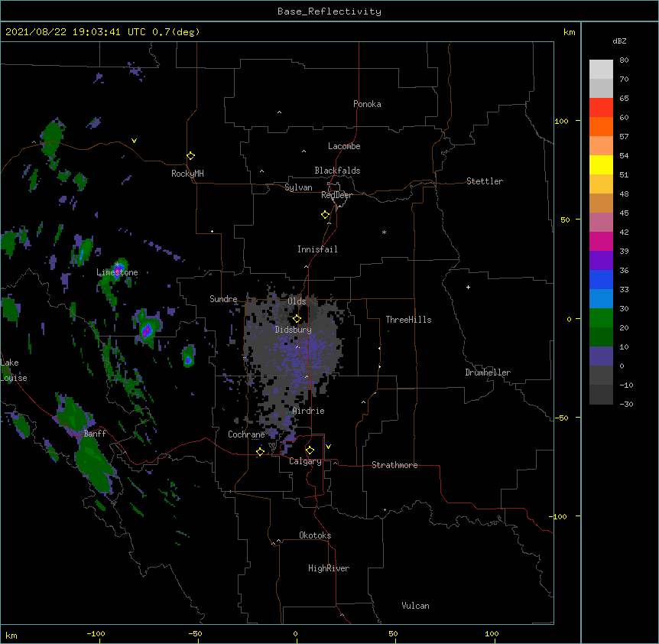Click the -100 tick on the bottom axis
This screenshot has height=644, width=659.
(x=96, y=633)
